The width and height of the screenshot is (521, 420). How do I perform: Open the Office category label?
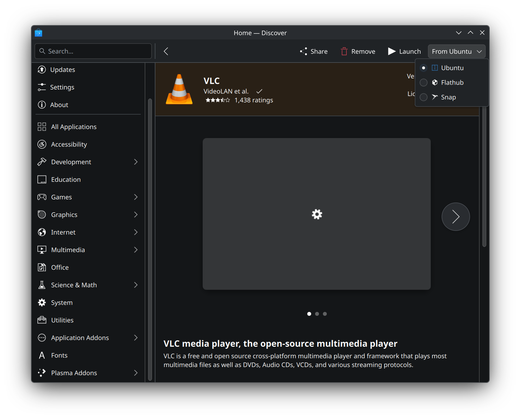coord(60,267)
